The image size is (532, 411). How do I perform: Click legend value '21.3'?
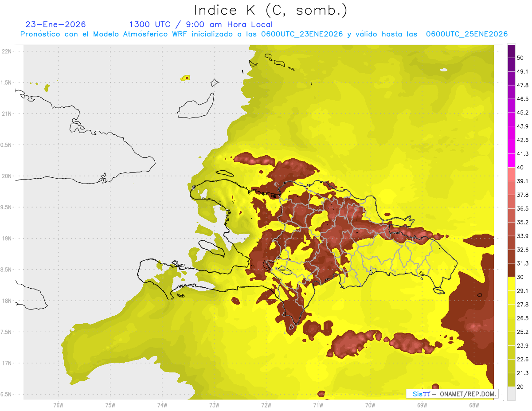pyautogui.click(x=523, y=373)
